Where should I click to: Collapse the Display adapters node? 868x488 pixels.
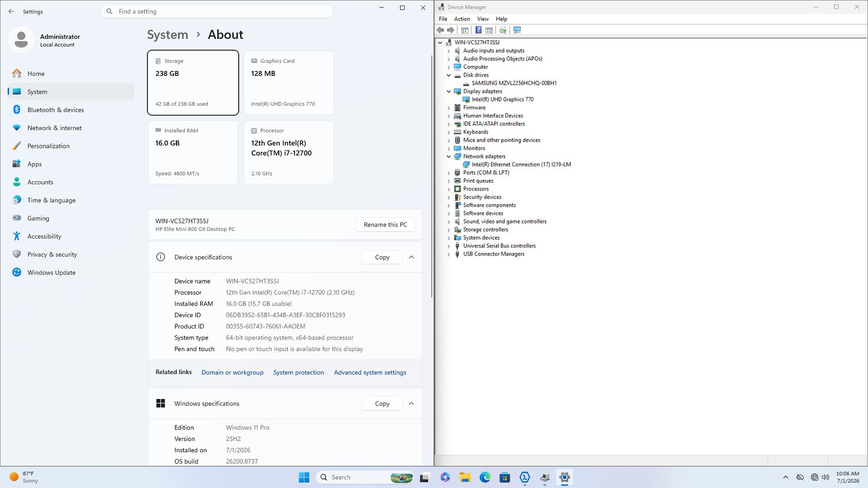[x=449, y=91]
